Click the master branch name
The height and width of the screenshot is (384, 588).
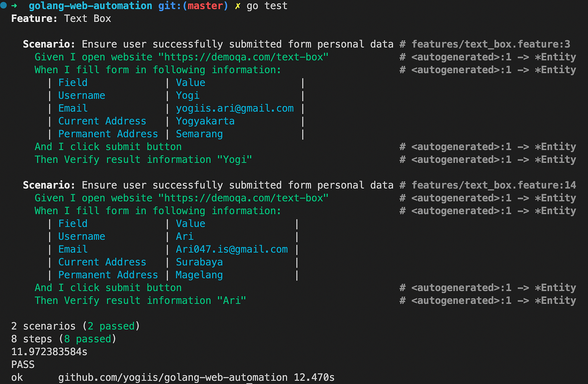205,6
